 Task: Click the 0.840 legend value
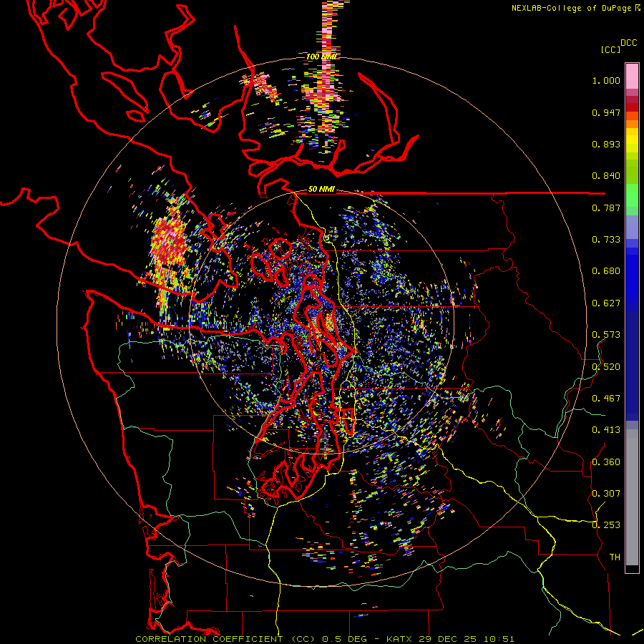[606, 176]
